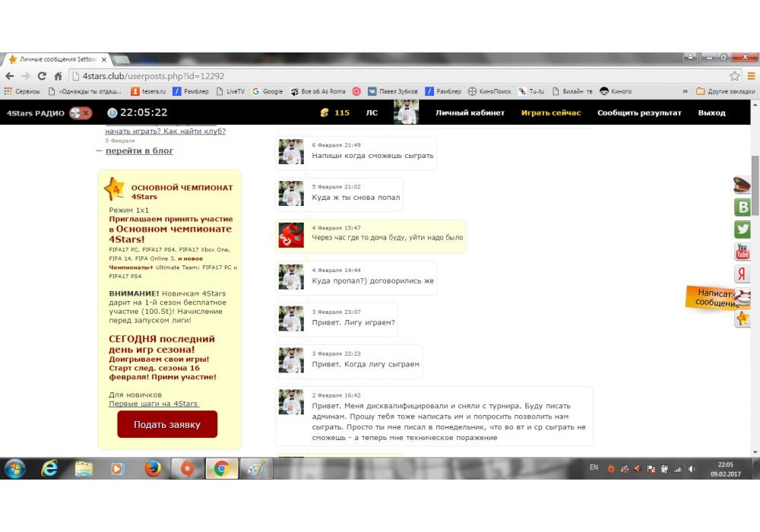Click the gold star side icon
Screen dimensions: 760x532
(742, 318)
